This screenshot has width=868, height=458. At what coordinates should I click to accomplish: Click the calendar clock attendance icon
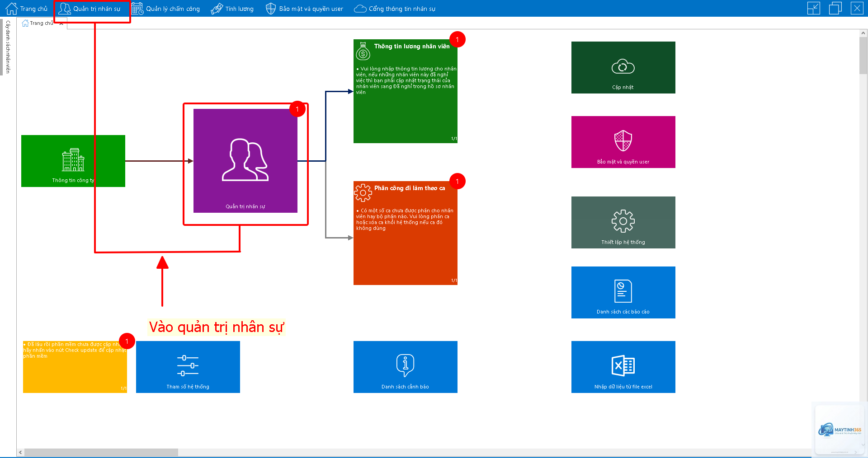137,9
